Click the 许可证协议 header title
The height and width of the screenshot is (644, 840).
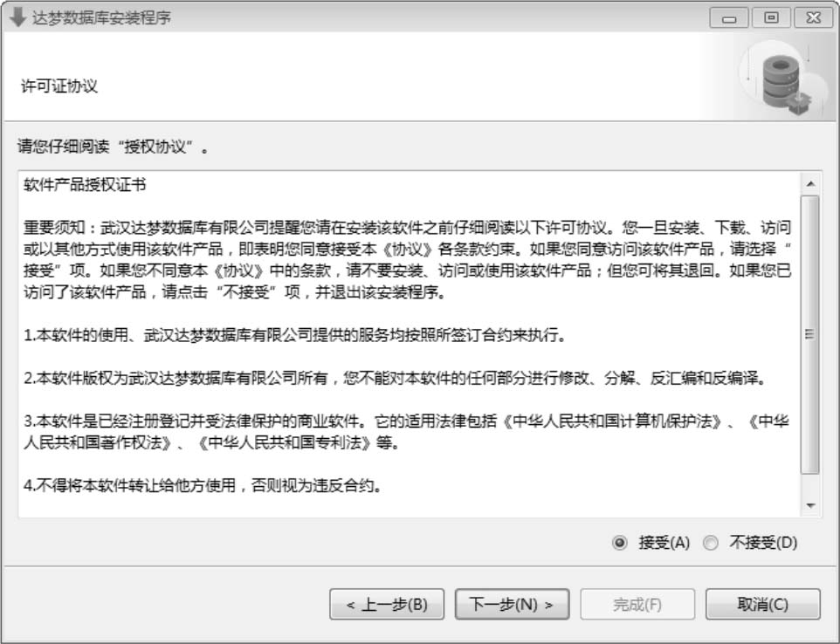(x=59, y=86)
